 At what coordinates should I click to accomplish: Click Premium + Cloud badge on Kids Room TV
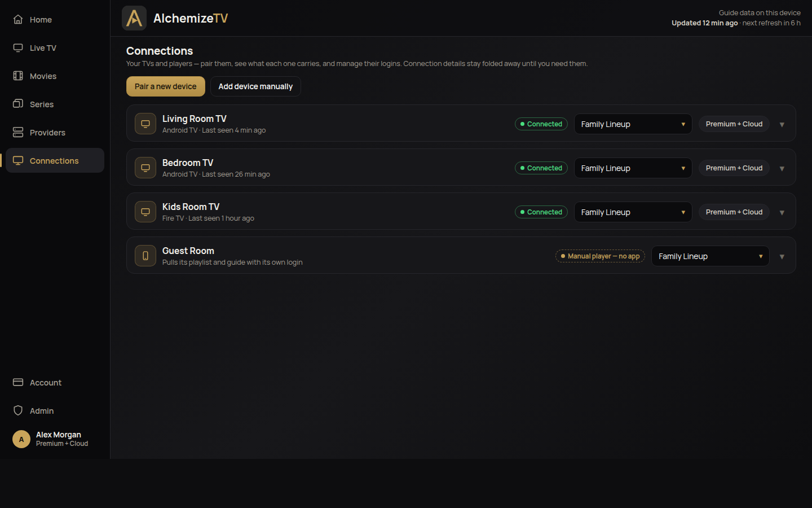pyautogui.click(x=734, y=212)
